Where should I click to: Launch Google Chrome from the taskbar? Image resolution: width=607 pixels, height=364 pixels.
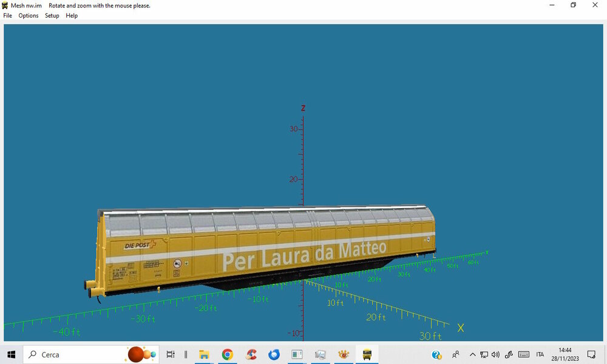click(x=227, y=354)
